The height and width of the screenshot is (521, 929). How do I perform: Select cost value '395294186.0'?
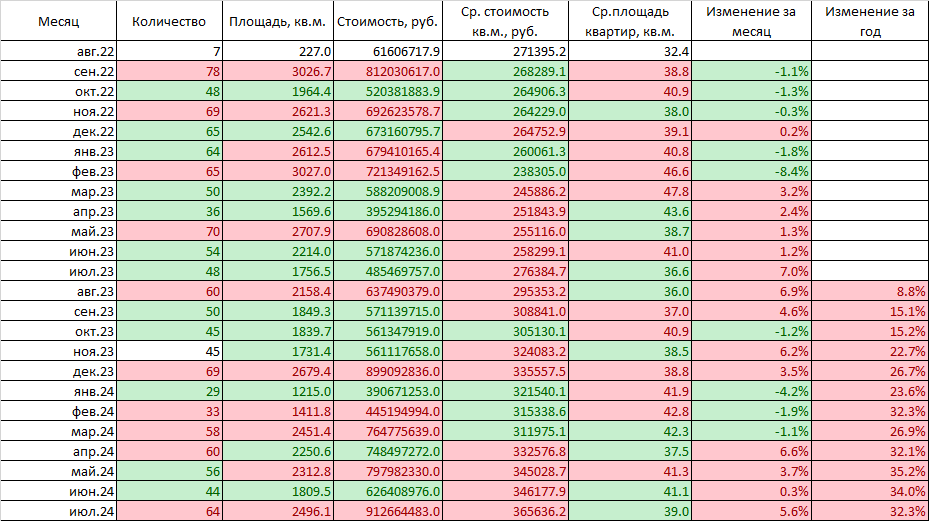(387, 211)
